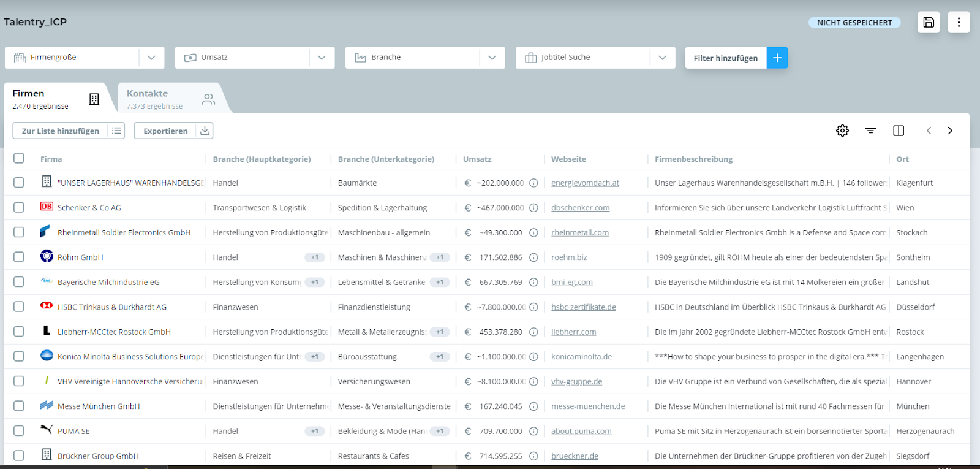980x469 pixels.
Task: Expand +1 badge next to Büroausstattung
Action: click(440, 357)
